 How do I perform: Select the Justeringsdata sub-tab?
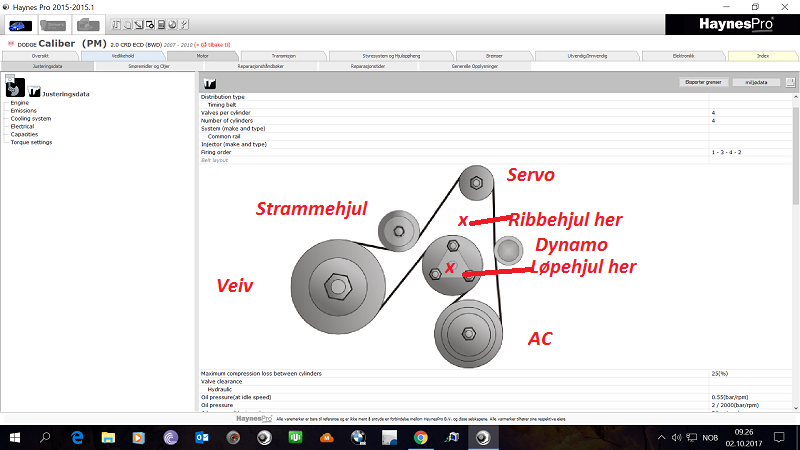(x=47, y=66)
